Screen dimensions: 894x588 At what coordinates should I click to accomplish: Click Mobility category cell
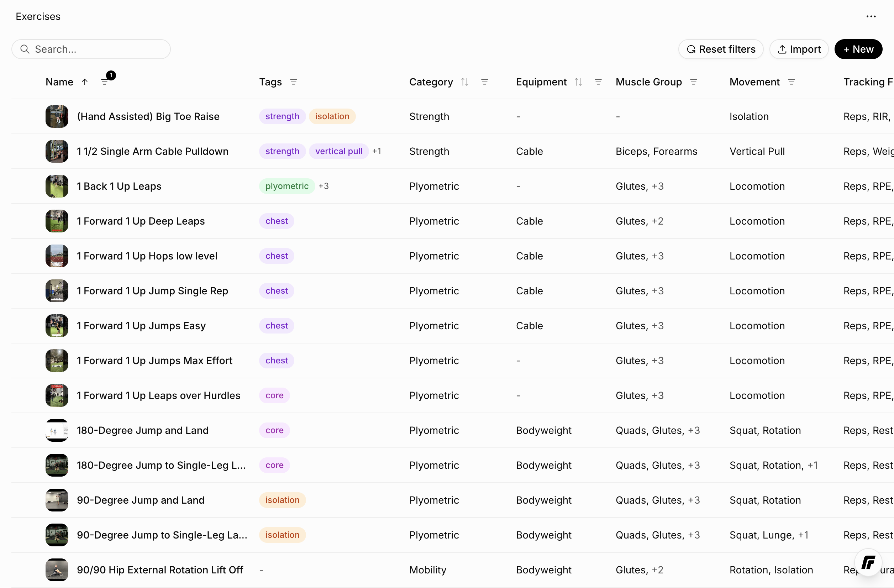427,570
